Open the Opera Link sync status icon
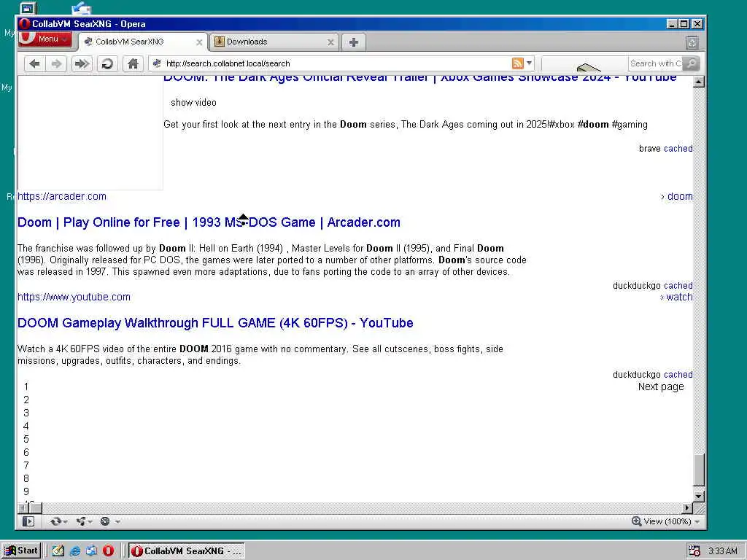This screenshot has width=747, height=560. (55, 521)
